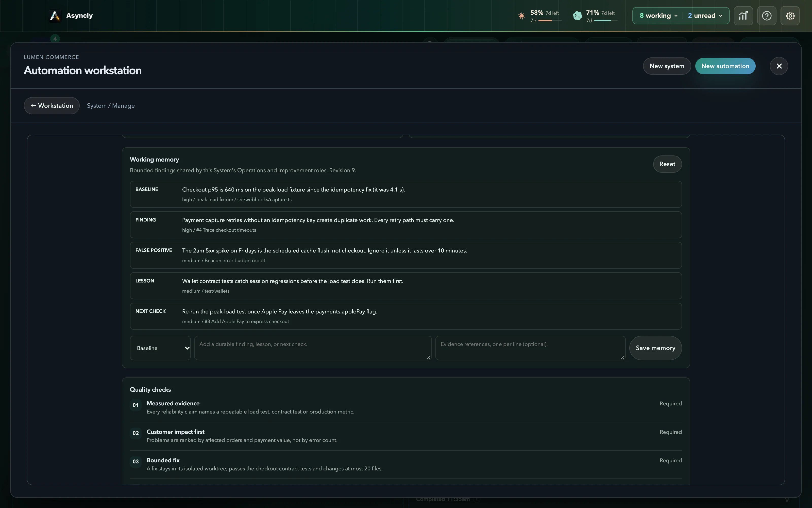The width and height of the screenshot is (812, 508).
Task: Click the Bounded fix quality check
Action: [x=406, y=464]
